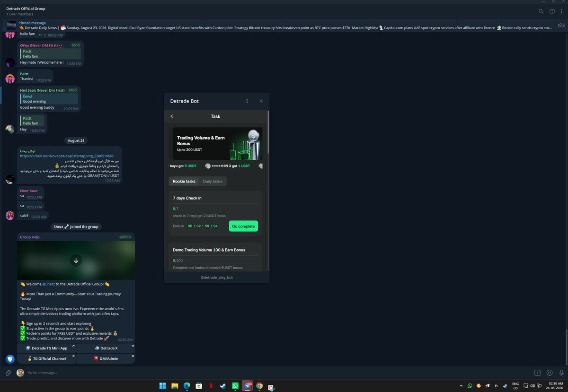This screenshot has height=392, width=568.
Task: Click the @Shezz mention in welcome message
Action: click(49, 284)
